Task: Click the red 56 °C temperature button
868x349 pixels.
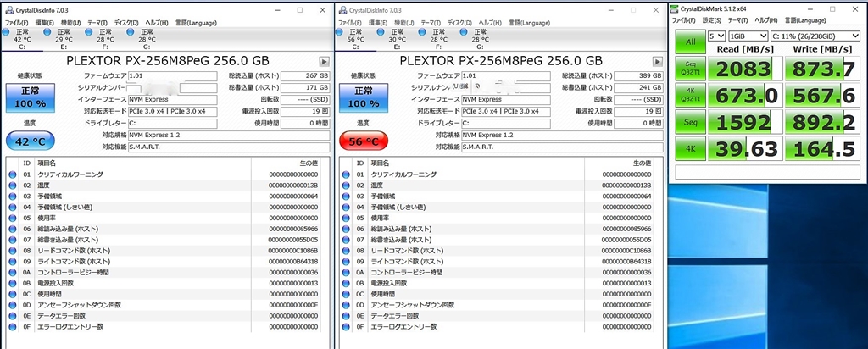Action: [x=363, y=141]
